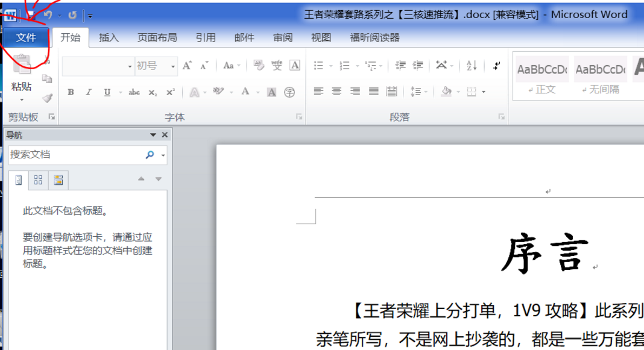Open the bullet list dropdown arrow
This screenshot has width=644, height=350.
pos(330,66)
